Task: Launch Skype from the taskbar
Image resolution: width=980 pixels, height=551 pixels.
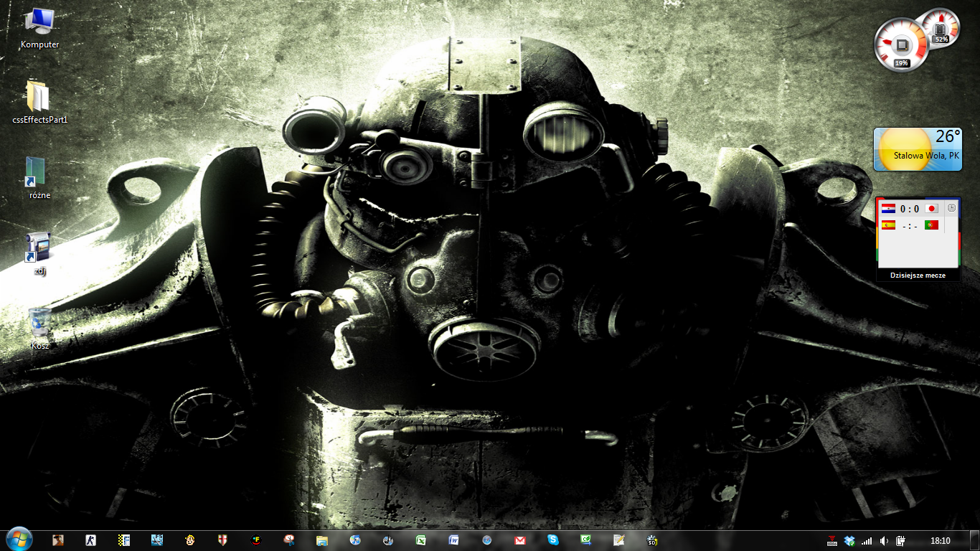Action: (553, 540)
